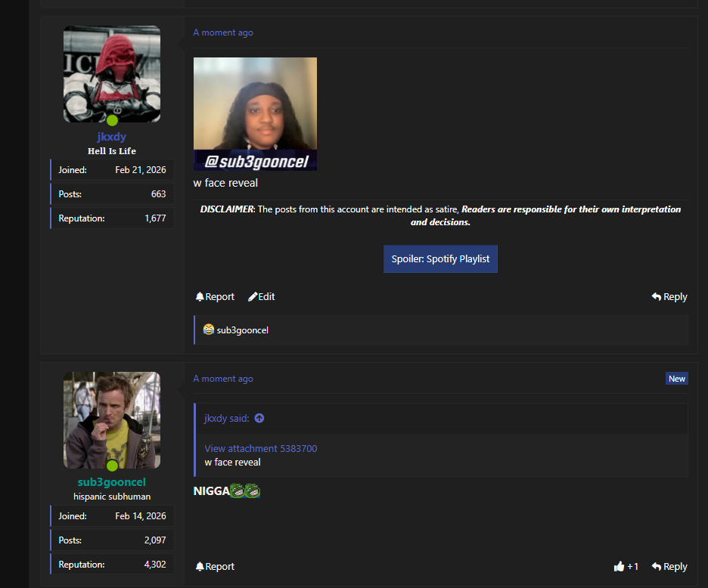
Task: Click the bell Report icon on sub3gooncel's post
Action: tap(200, 566)
